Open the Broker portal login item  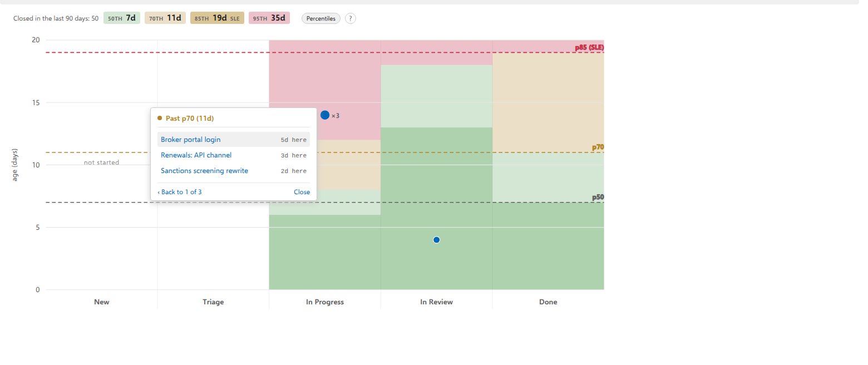tap(234, 140)
